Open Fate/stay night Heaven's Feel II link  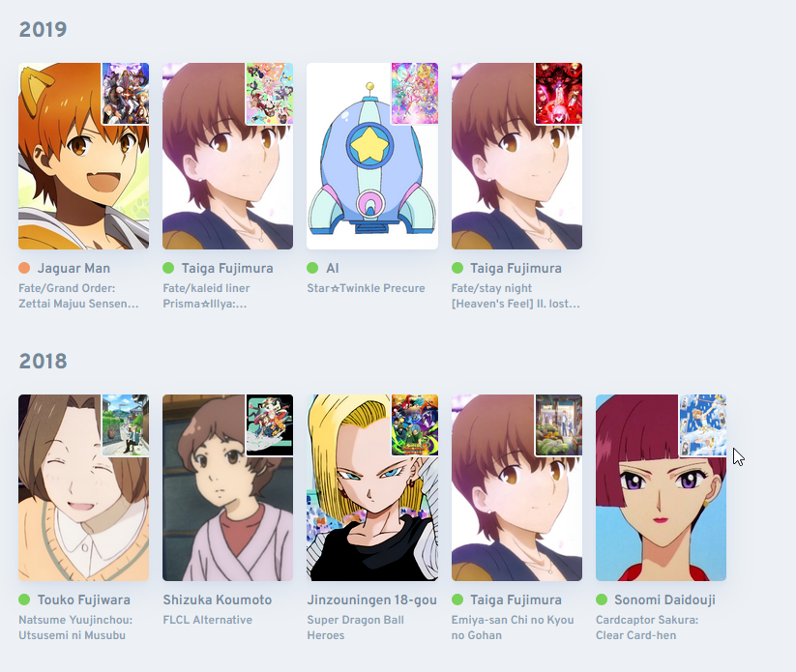[x=516, y=296]
